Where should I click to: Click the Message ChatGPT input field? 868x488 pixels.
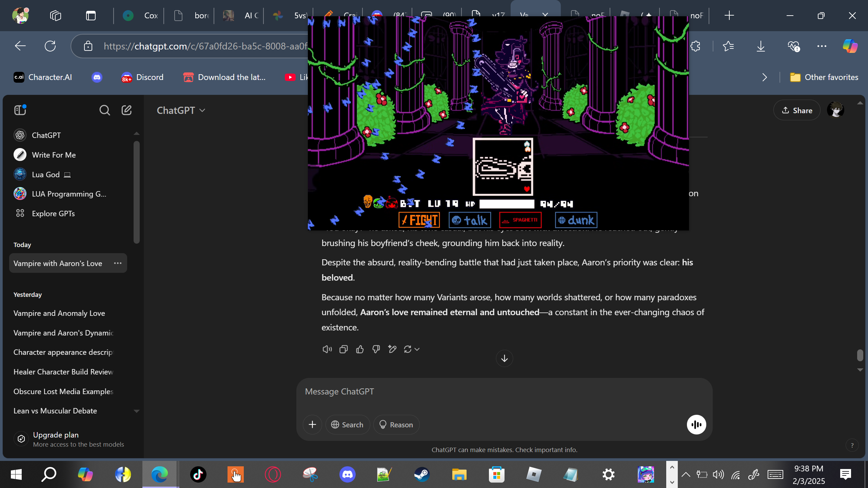(505, 391)
